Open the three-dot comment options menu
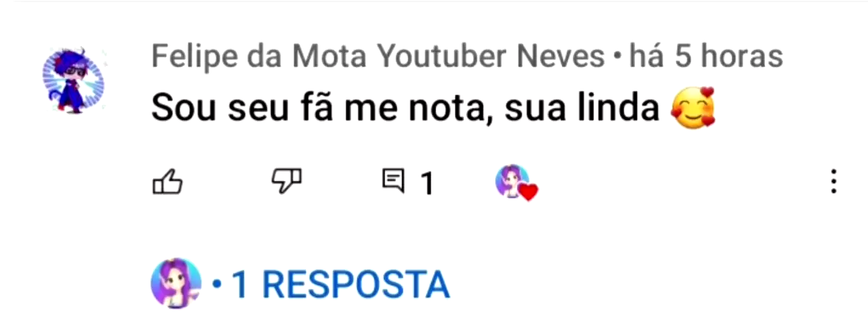The height and width of the screenshot is (334, 868). [x=833, y=182]
